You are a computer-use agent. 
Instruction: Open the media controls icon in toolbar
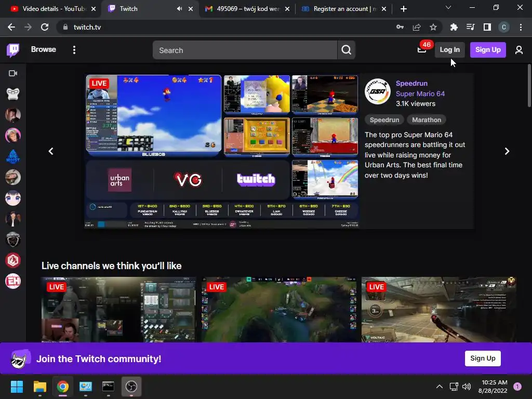(470, 27)
